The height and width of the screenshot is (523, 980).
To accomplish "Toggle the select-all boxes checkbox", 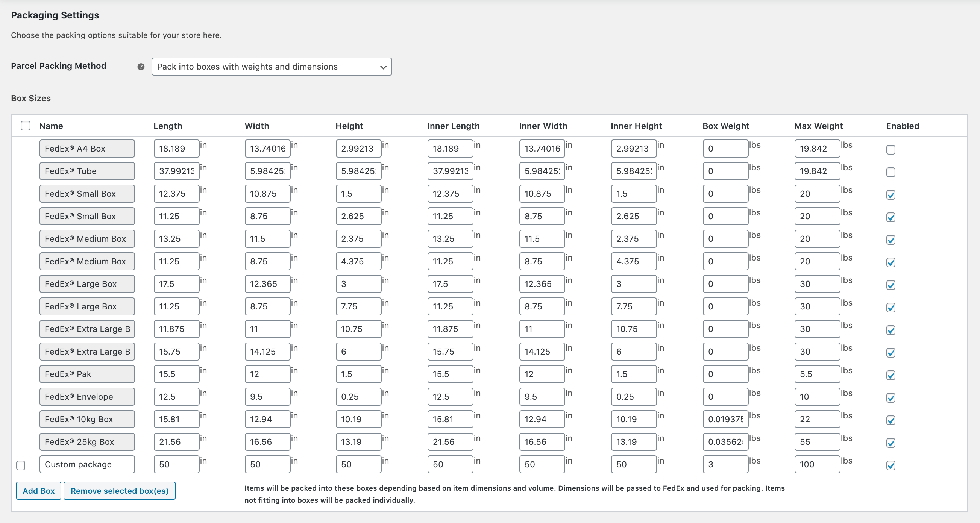I will (x=26, y=126).
